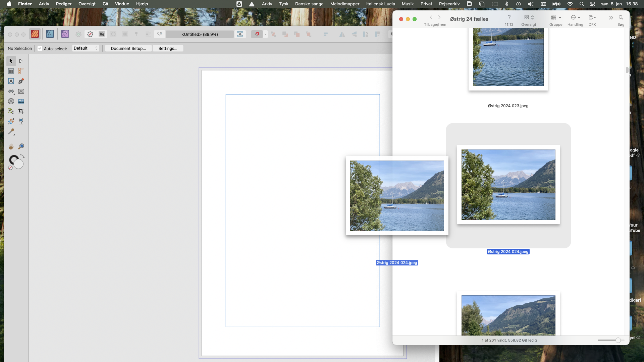Toggle the baseline grid toolbar button
Screen dimensions: 644x362
click(x=240, y=34)
